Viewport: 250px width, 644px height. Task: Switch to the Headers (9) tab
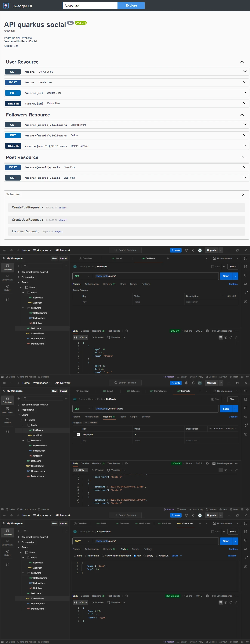click(109, 549)
